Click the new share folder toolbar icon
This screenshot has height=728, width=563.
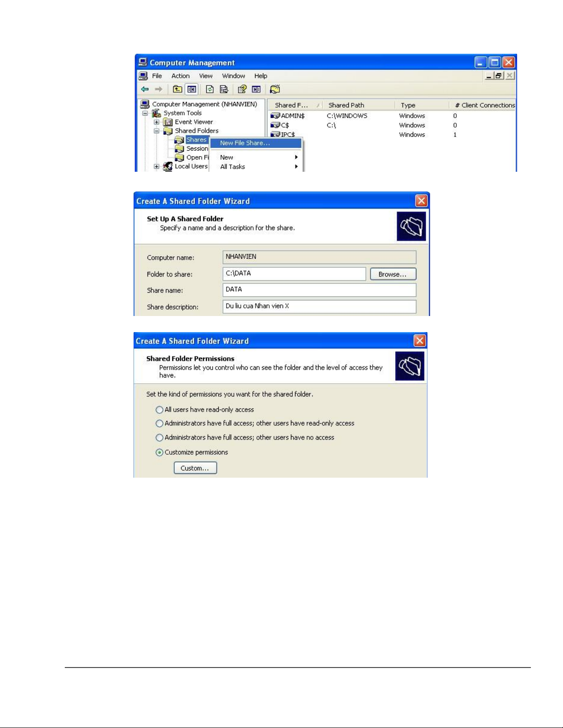pos(275,89)
